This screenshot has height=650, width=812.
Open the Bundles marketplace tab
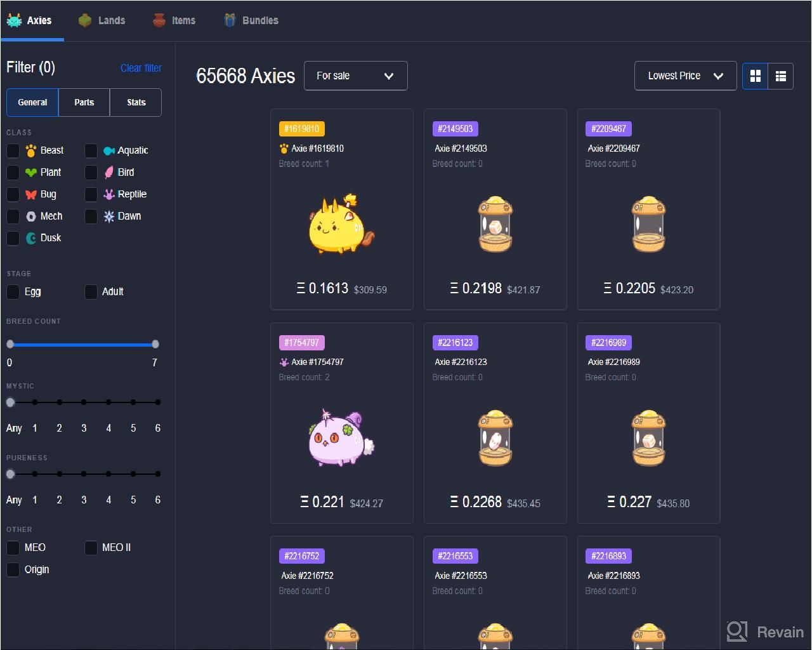[251, 20]
